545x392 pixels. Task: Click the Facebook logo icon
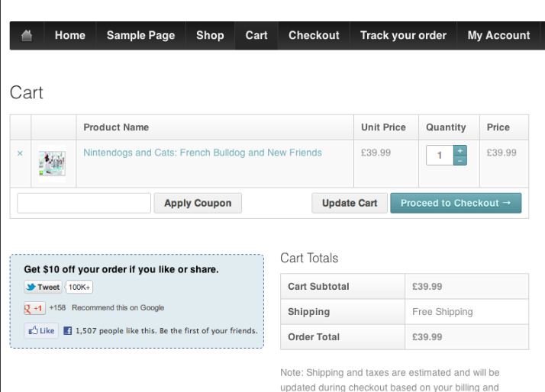68,330
